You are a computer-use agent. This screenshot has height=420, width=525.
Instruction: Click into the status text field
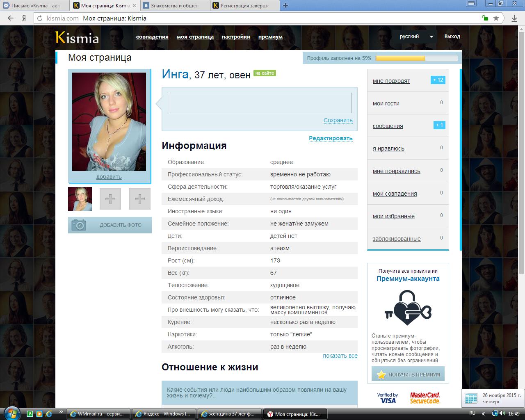(260, 103)
